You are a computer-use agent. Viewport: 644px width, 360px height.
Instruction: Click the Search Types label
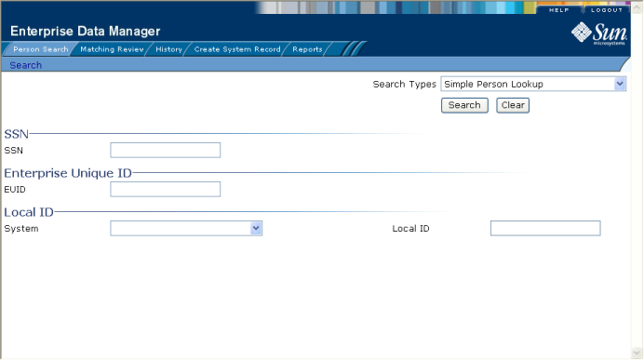pos(404,84)
